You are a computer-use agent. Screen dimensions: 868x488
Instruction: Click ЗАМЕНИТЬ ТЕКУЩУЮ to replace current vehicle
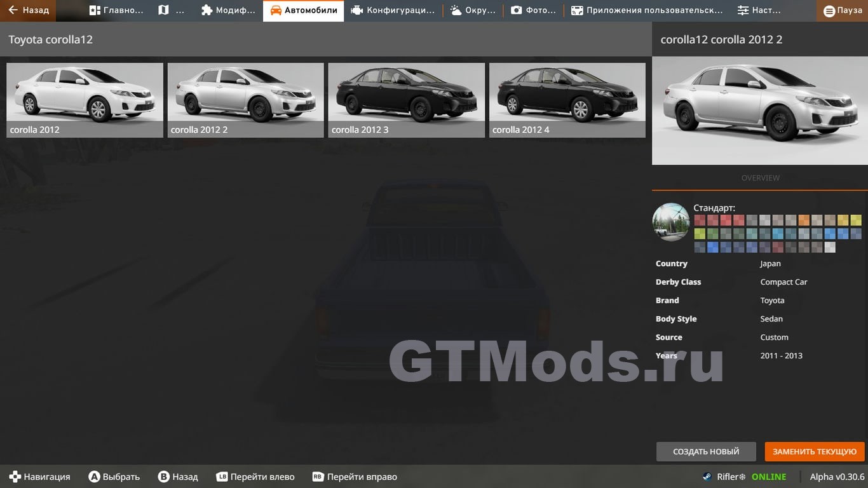[x=815, y=452]
